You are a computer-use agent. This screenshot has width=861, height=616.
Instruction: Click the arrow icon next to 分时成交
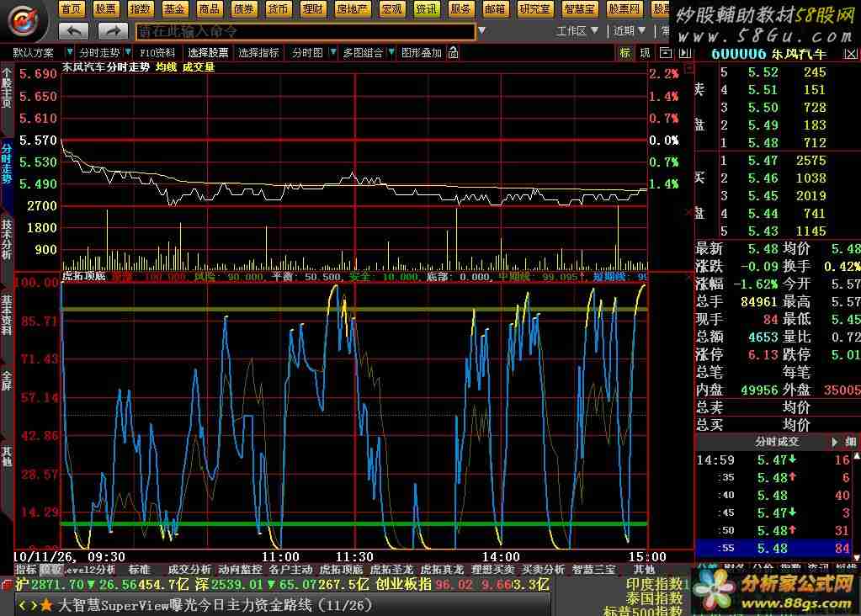pos(835,442)
